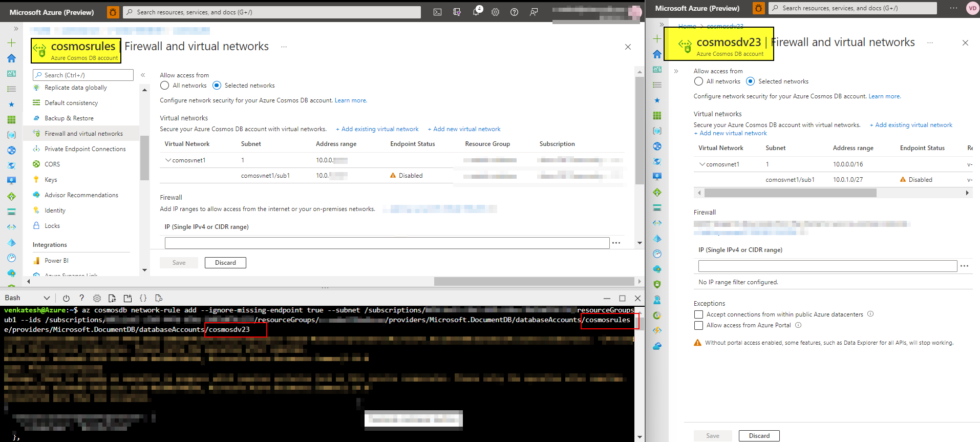980x442 pixels.
Task: Click Add new virtual network in cosmosdv23 window
Action: [730, 133]
